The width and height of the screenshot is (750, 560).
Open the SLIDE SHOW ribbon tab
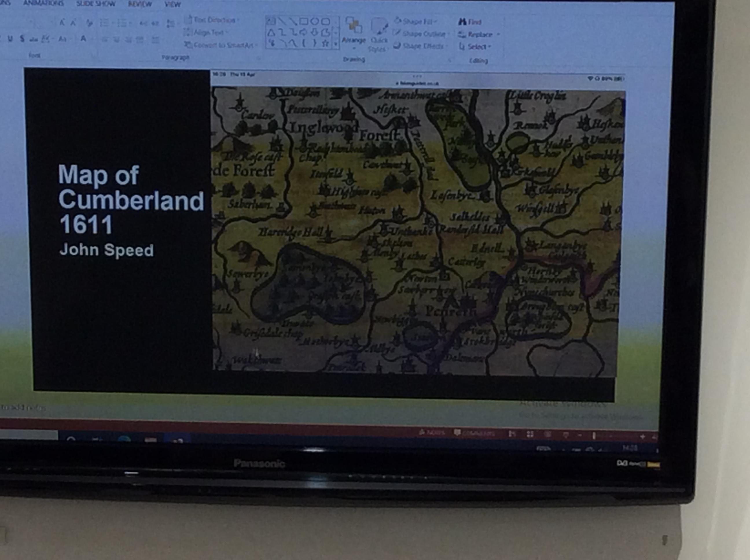pyautogui.click(x=95, y=4)
